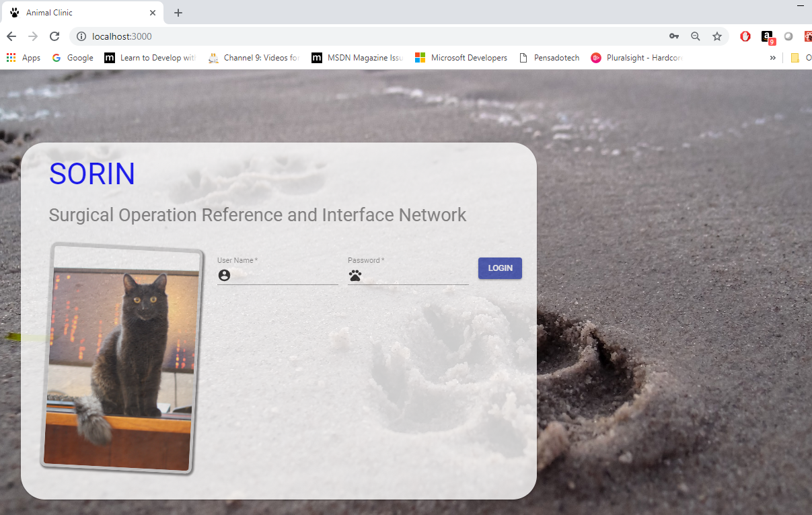Open the Learn to Develop bookmark
This screenshot has width=812, height=515.
(150, 58)
